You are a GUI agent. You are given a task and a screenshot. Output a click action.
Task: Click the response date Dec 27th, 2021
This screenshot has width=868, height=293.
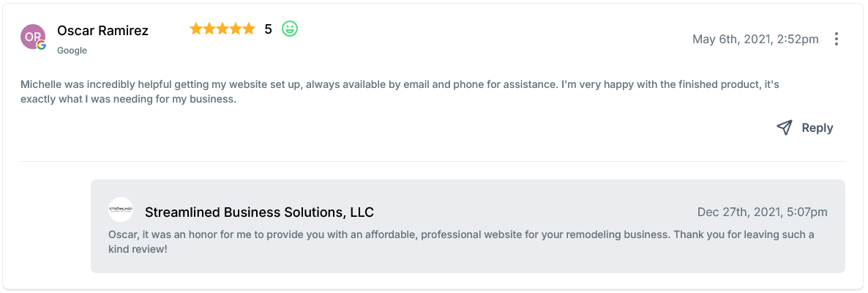point(762,212)
